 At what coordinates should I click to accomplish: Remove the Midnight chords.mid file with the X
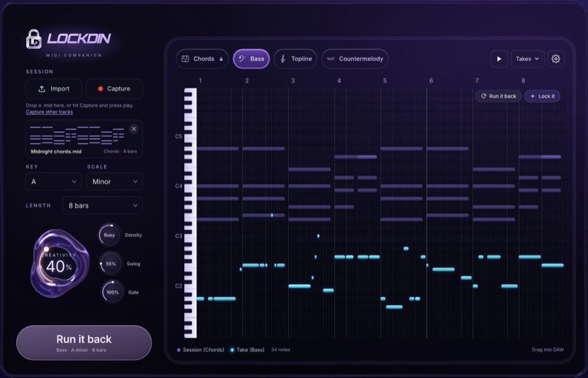133,129
